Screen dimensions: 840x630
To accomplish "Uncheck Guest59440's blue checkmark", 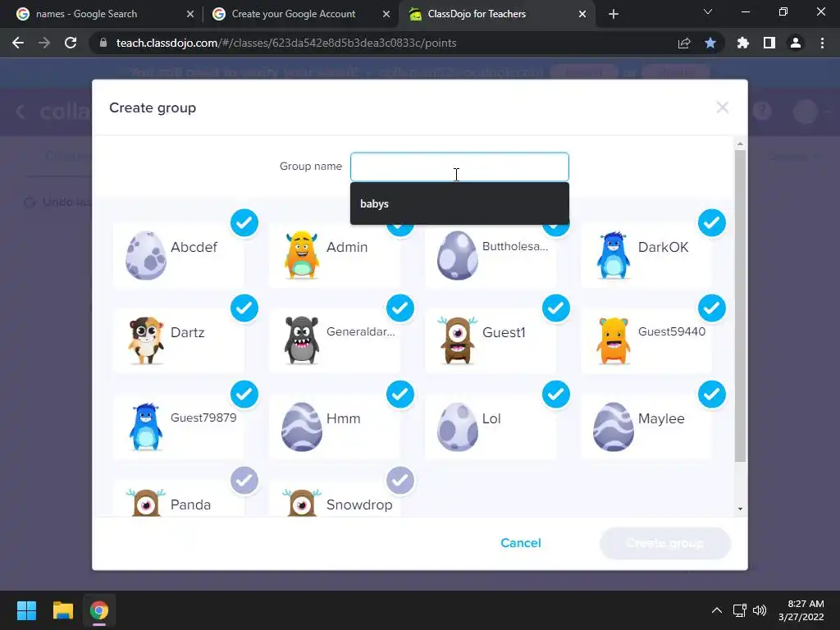I will (712, 308).
